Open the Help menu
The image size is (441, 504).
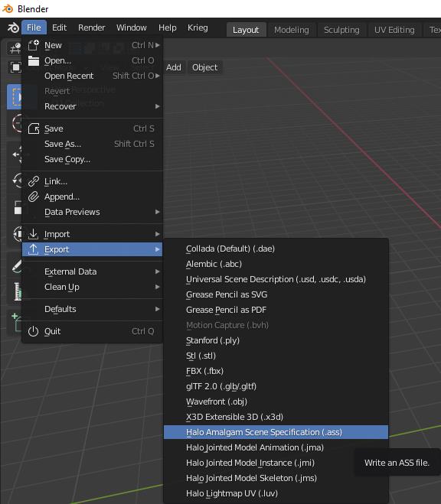167,28
